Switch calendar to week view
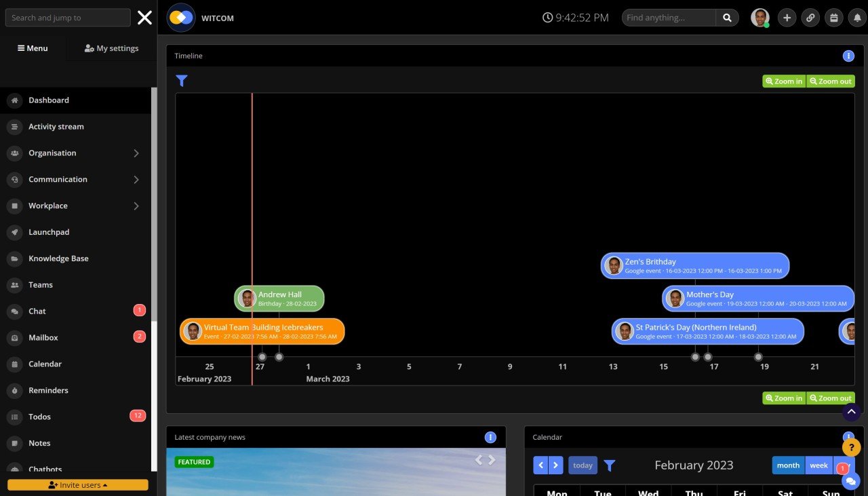The width and height of the screenshot is (868, 496). tap(818, 465)
